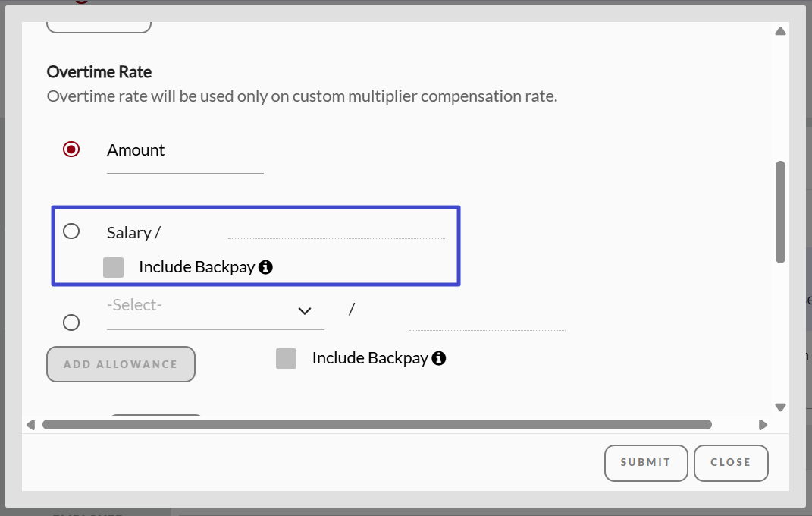Submit the form with the Submit button

point(646,462)
